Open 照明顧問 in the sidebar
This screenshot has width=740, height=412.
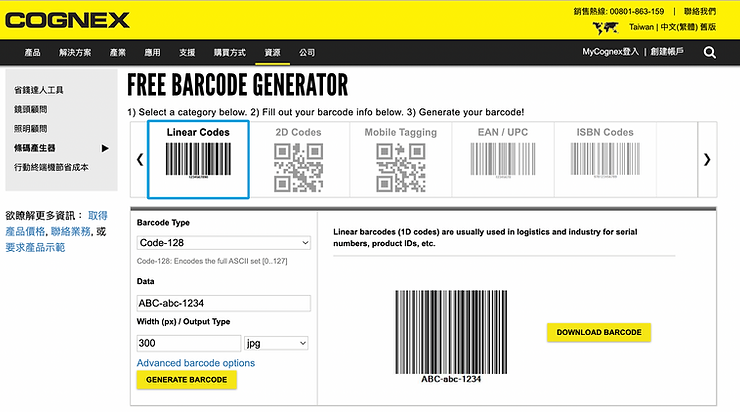[31, 128]
